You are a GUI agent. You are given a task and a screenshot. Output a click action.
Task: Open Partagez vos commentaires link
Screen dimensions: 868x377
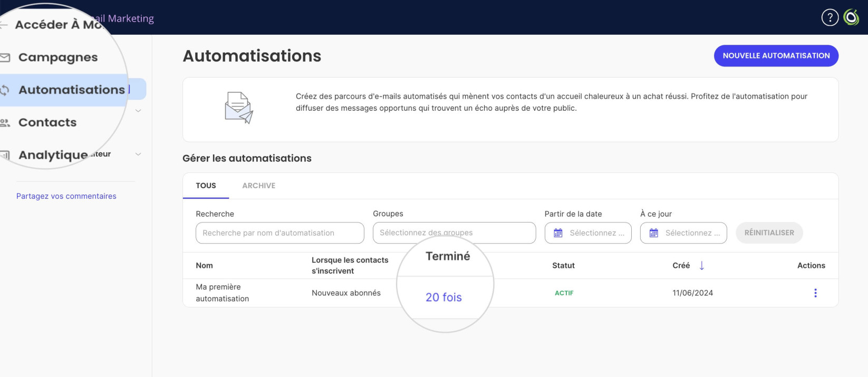tap(66, 196)
